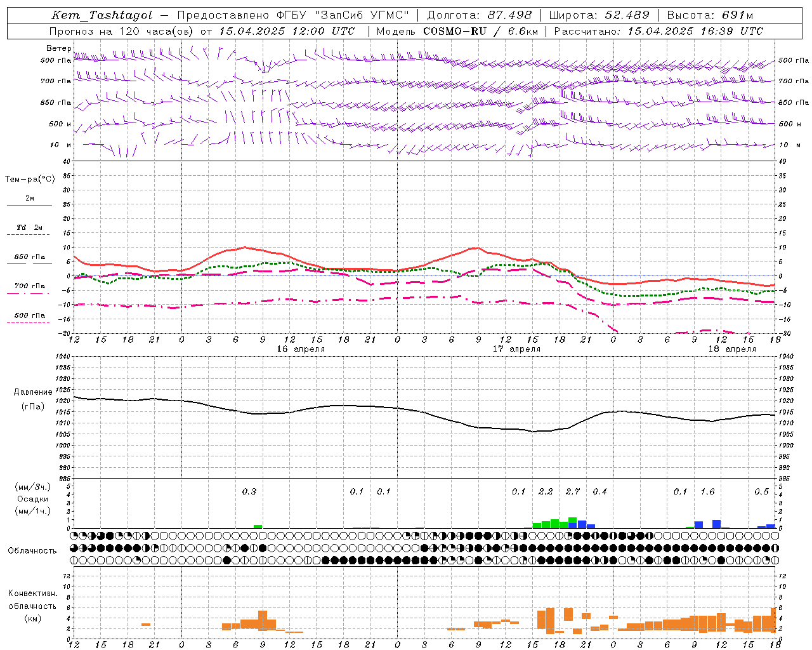Viewport: 812px width, 650px height.
Task: Click the '17 апреля' date label
Action: click(516, 349)
